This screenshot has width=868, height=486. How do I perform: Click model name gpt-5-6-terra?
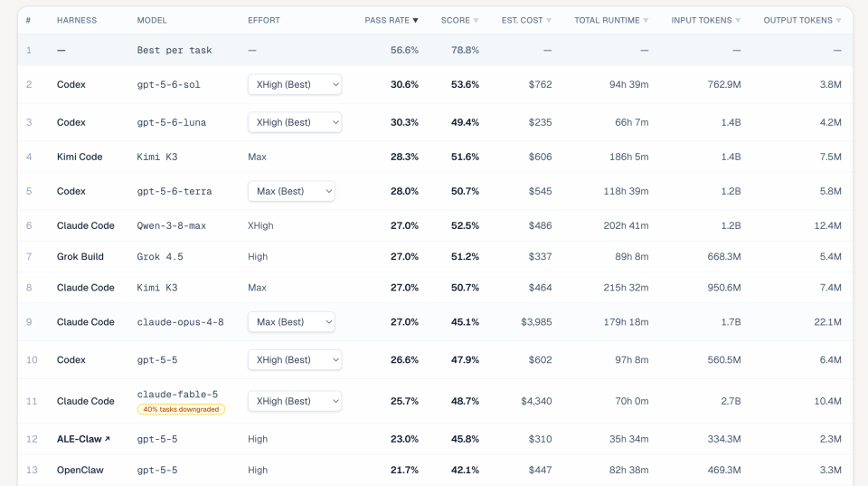pyautogui.click(x=175, y=191)
